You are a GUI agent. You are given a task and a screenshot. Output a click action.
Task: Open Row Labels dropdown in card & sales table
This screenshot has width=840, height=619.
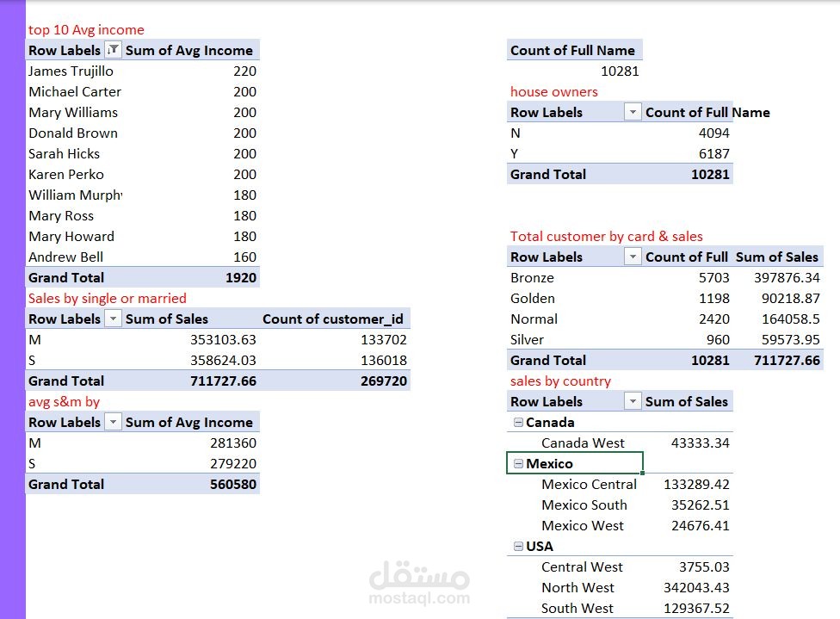pos(633,257)
